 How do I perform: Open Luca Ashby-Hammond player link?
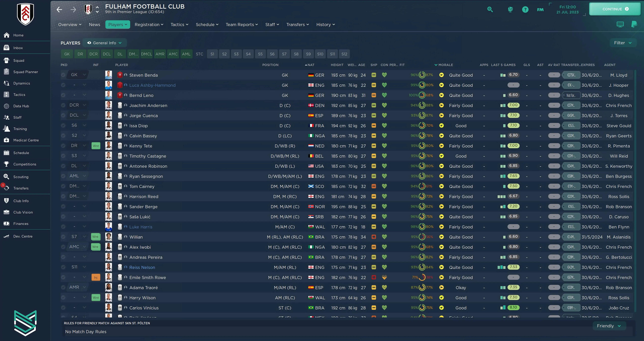click(x=152, y=85)
